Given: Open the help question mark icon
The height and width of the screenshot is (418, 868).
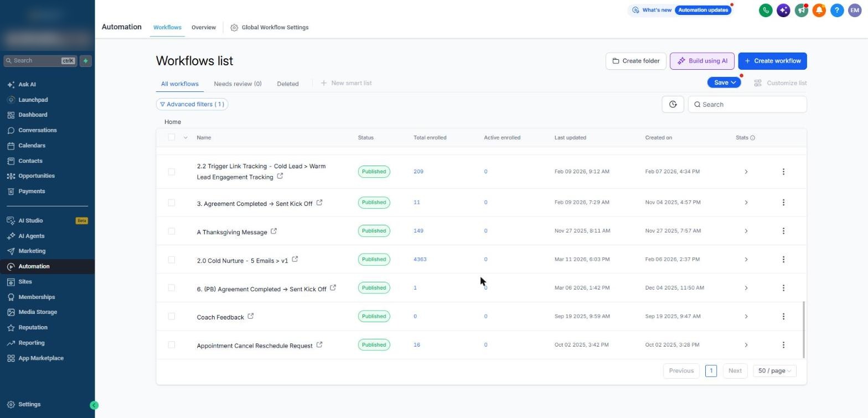Looking at the screenshot, I should 837,10.
